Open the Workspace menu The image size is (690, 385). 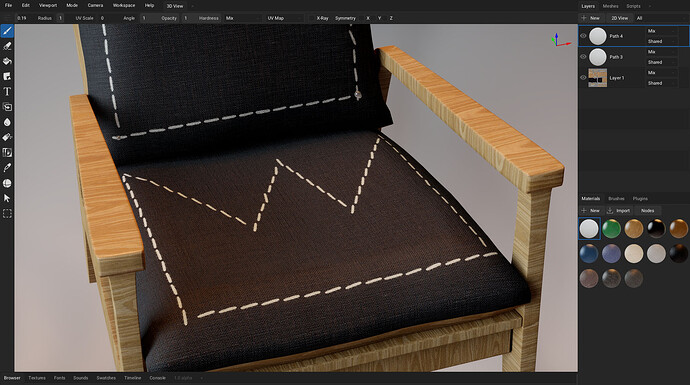[x=124, y=5]
